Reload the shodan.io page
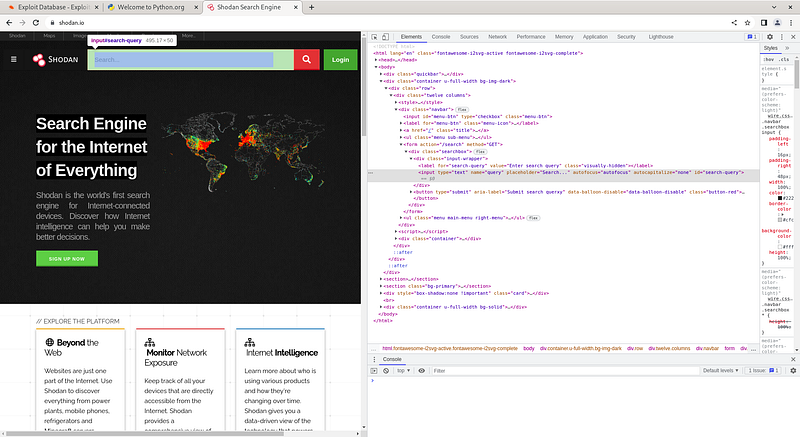Viewport: 800px width, 437px height. click(36, 22)
